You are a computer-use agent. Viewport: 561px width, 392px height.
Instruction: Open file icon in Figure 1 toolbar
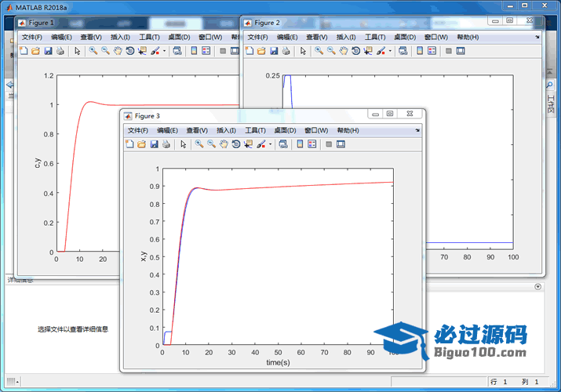click(36, 51)
